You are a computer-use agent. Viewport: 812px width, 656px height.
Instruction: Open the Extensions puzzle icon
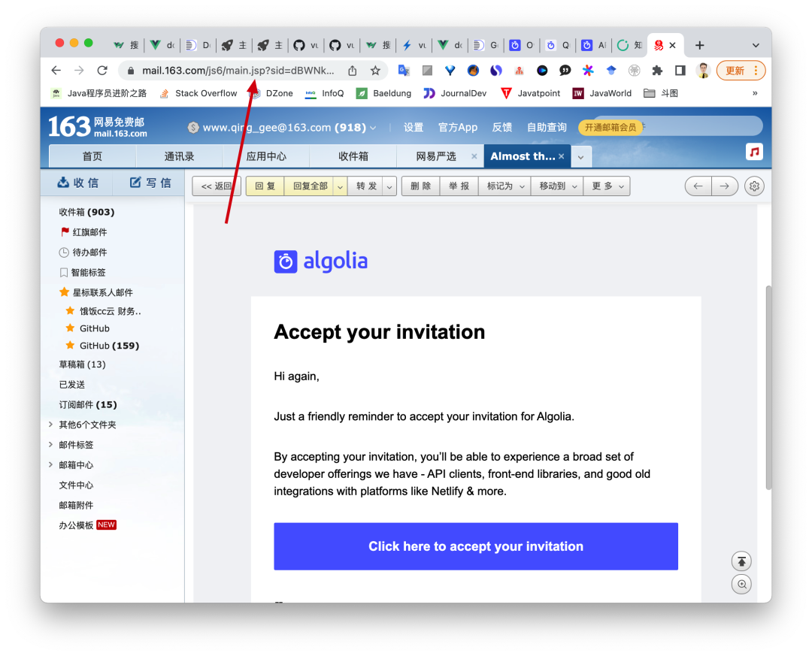point(657,71)
